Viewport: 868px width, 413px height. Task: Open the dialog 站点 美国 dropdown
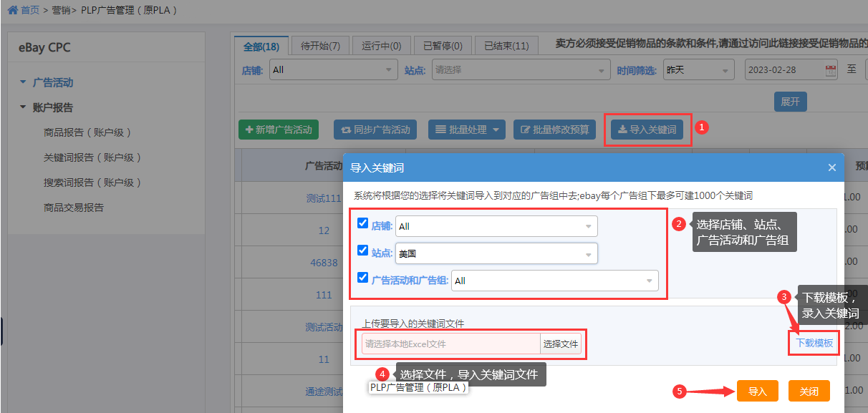tap(496, 253)
